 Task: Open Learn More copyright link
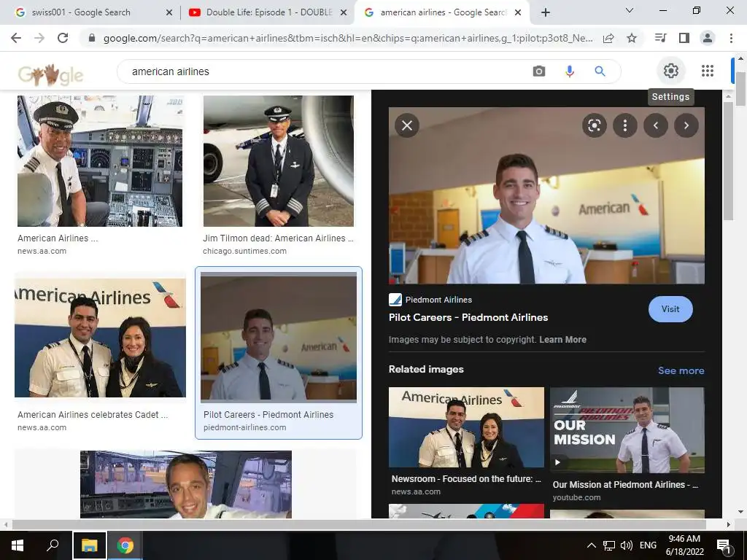562,340
